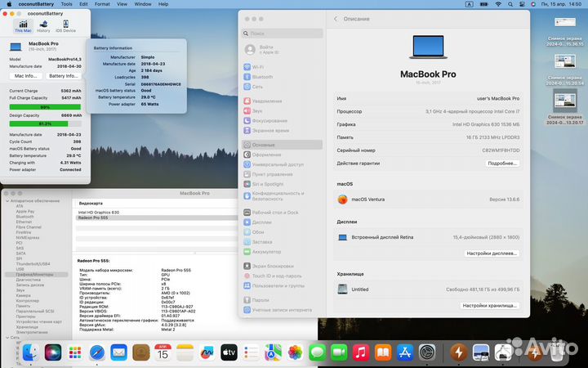Launch Safari from Dock

tap(97, 352)
